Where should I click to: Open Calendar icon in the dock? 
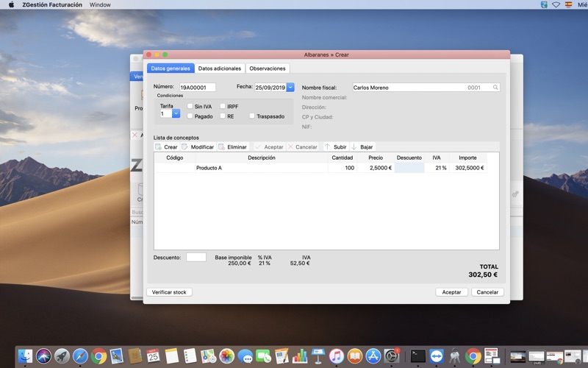point(153,356)
